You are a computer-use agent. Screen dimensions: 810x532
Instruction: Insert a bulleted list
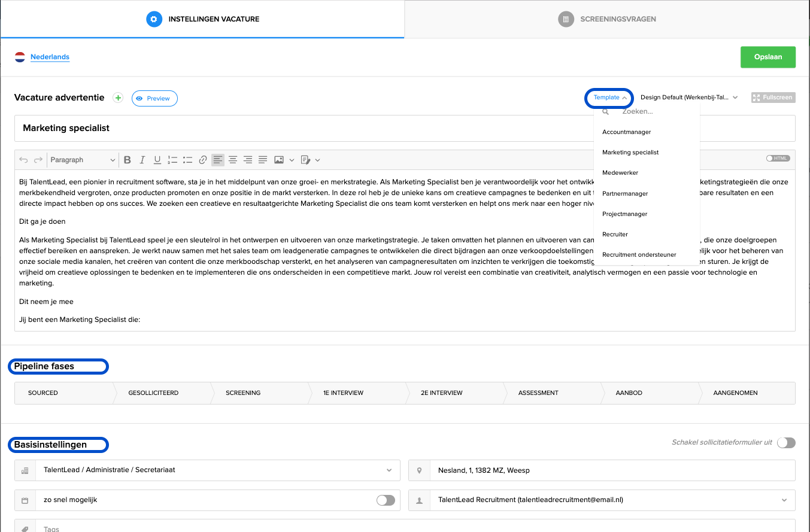187,160
